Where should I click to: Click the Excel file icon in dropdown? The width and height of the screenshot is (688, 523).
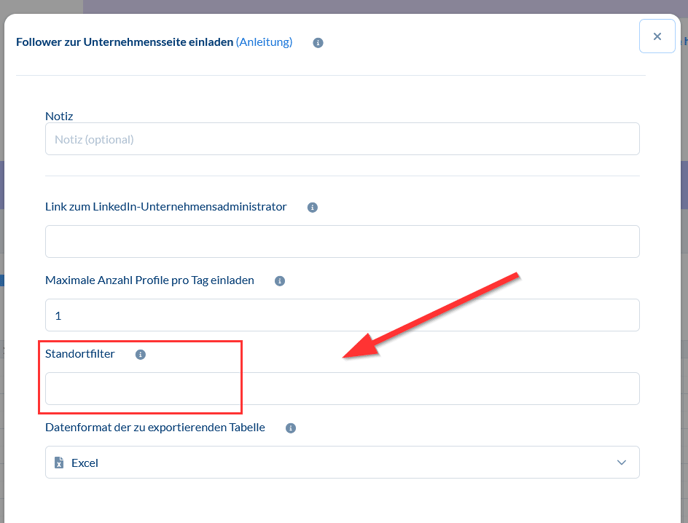click(59, 463)
